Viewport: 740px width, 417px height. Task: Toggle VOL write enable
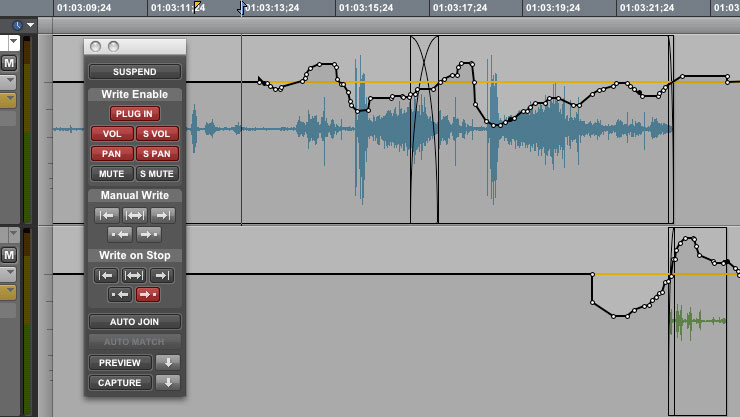pyautogui.click(x=112, y=133)
